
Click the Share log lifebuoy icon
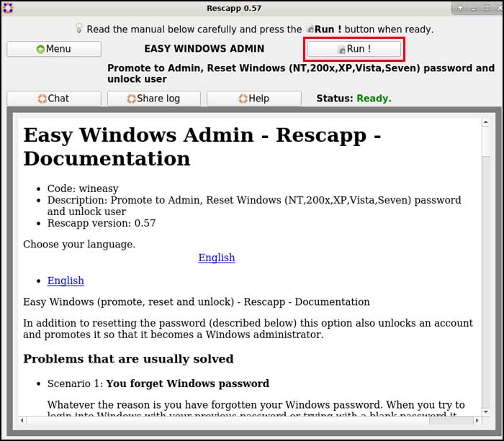click(x=131, y=99)
